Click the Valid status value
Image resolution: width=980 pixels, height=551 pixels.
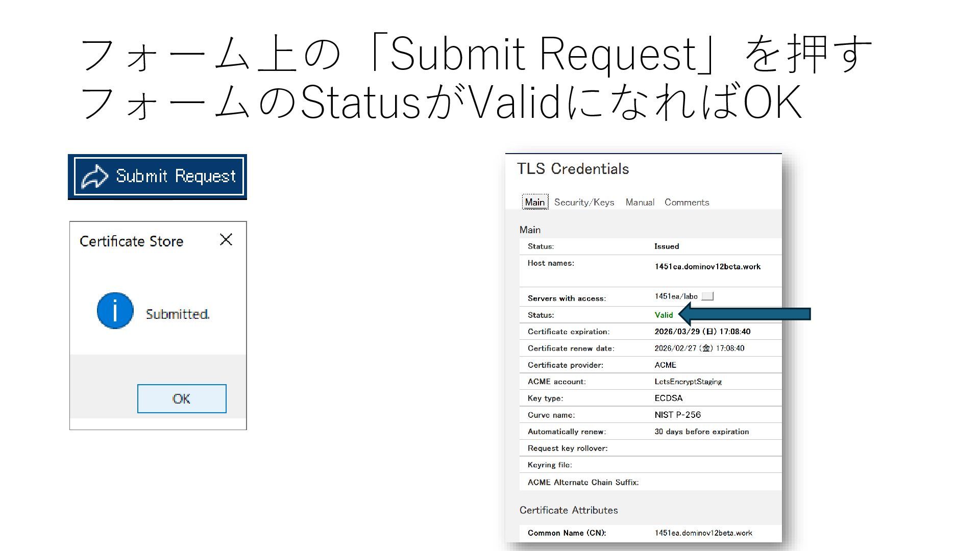pos(664,315)
